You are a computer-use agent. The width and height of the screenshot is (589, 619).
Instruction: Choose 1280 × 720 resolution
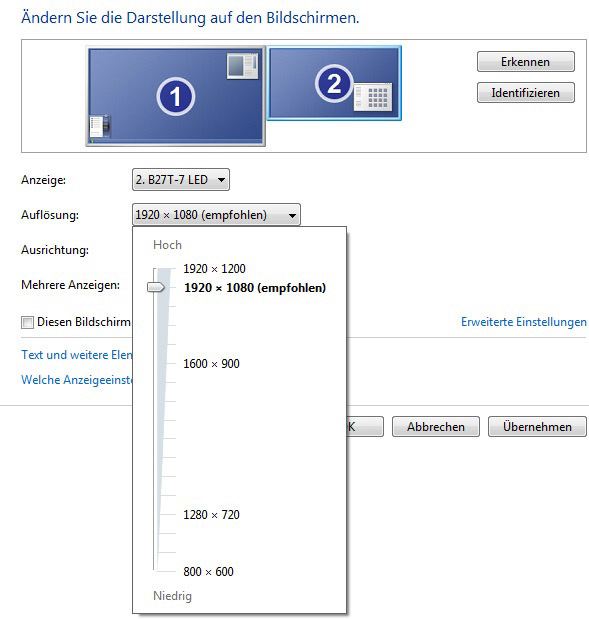[211, 515]
